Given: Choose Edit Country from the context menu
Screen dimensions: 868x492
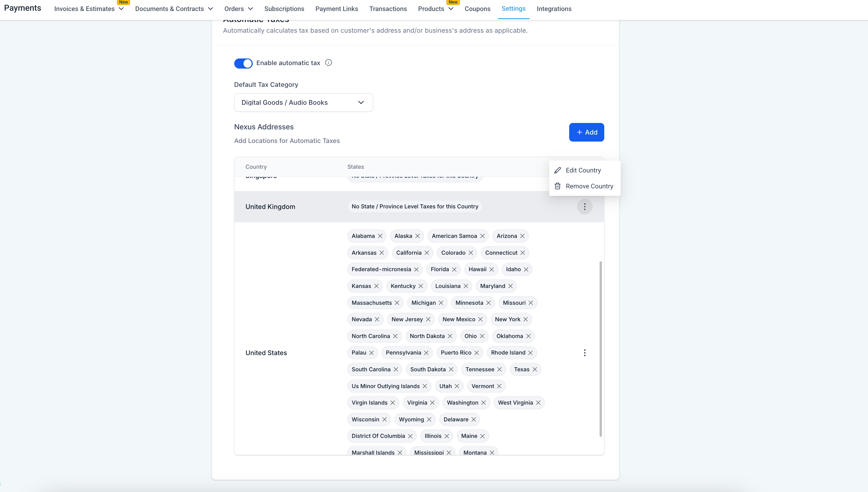Looking at the screenshot, I should (x=583, y=170).
